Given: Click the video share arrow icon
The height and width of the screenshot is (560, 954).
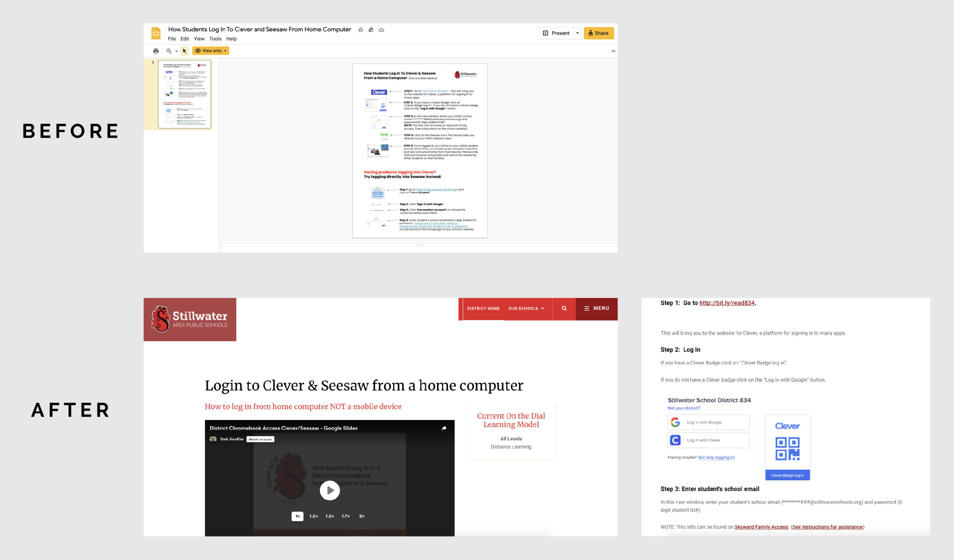Looking at the screenshot, I should click(444, 428).
